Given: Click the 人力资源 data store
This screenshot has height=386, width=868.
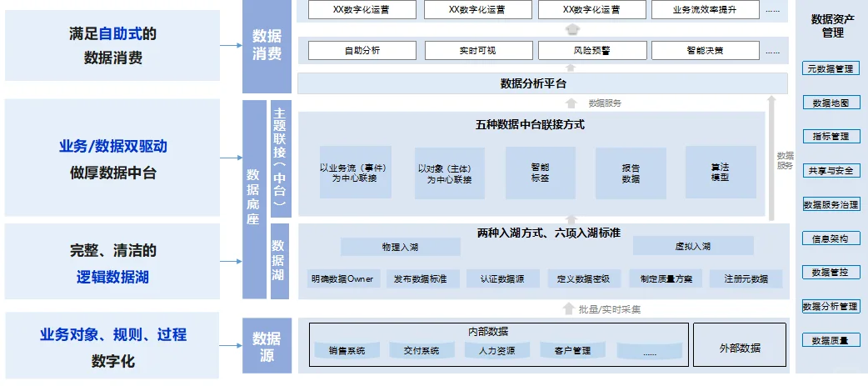Looking at the screenshot, I should tap(497, 350).
